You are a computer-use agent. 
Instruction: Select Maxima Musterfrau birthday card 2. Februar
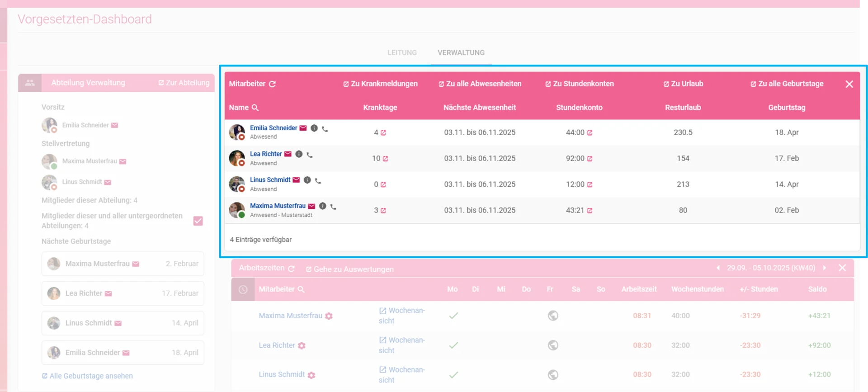click(123, 264)
